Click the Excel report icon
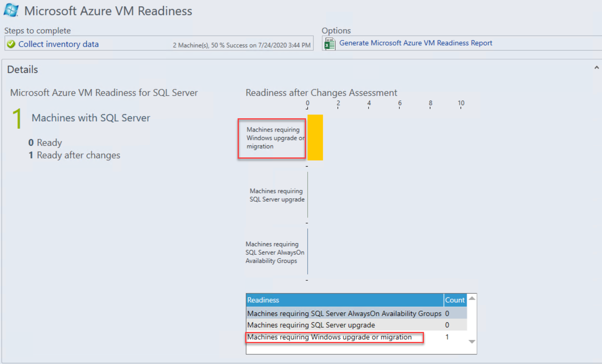Viewport: 602px width, 364px height. [x=329, y=44]
